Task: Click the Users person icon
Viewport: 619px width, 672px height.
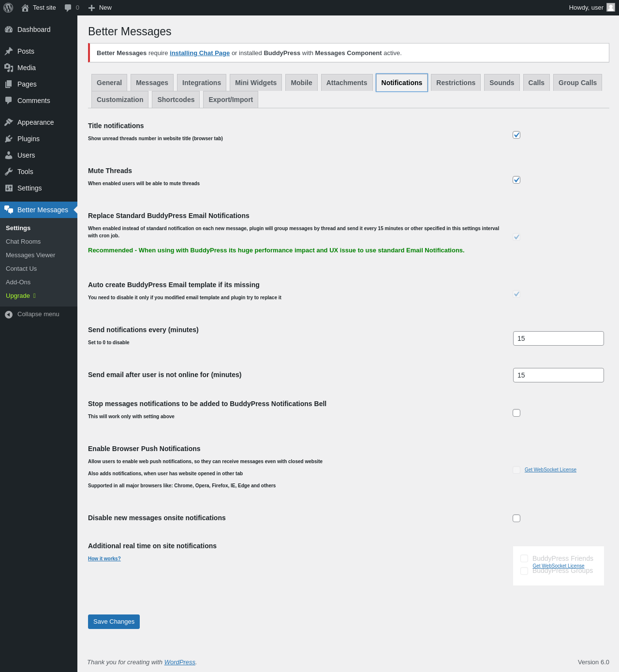Action: (x=9, y=155)
